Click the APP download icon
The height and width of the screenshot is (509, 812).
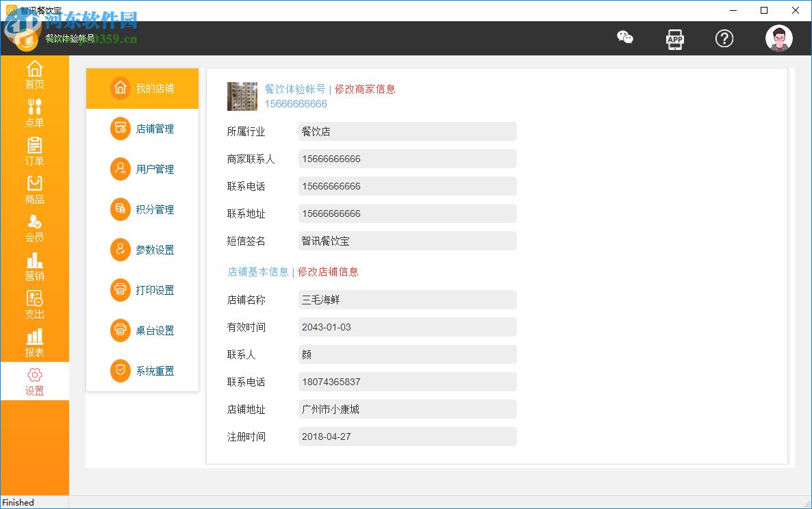point(675,39)
